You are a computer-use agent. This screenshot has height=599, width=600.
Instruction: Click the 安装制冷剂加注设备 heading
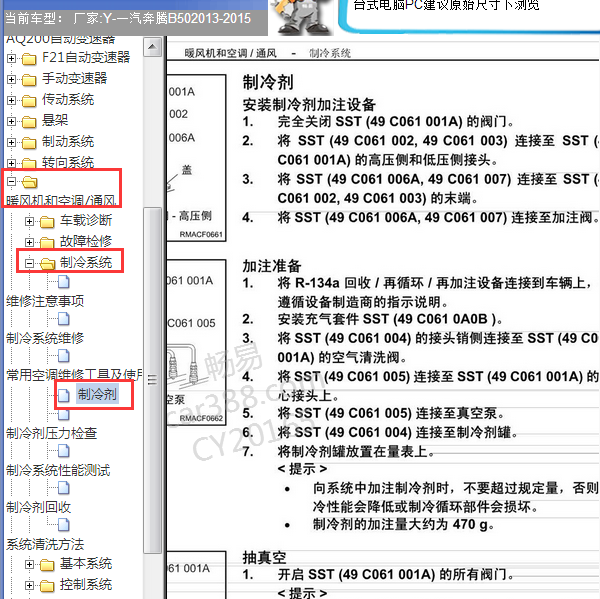[309, 104]
